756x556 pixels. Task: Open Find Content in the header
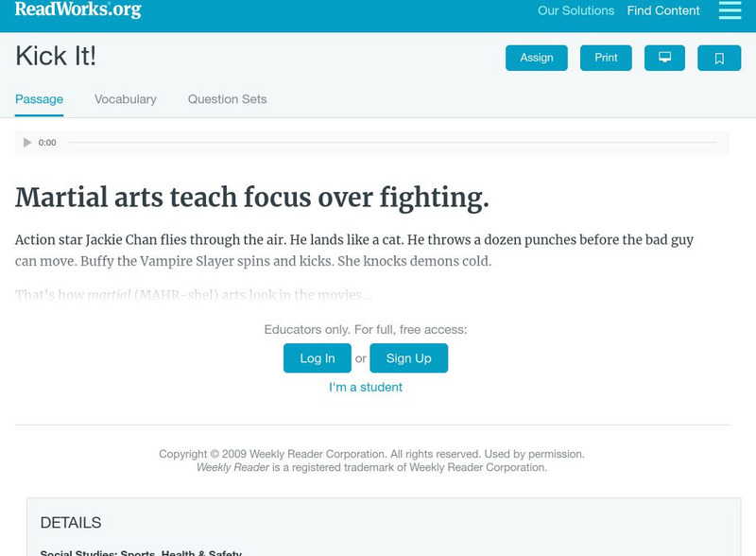click(663, 11)
